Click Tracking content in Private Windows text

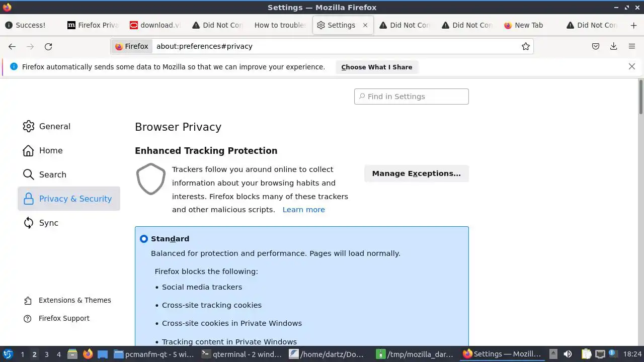pyautogui.click(x=229, y=342)
